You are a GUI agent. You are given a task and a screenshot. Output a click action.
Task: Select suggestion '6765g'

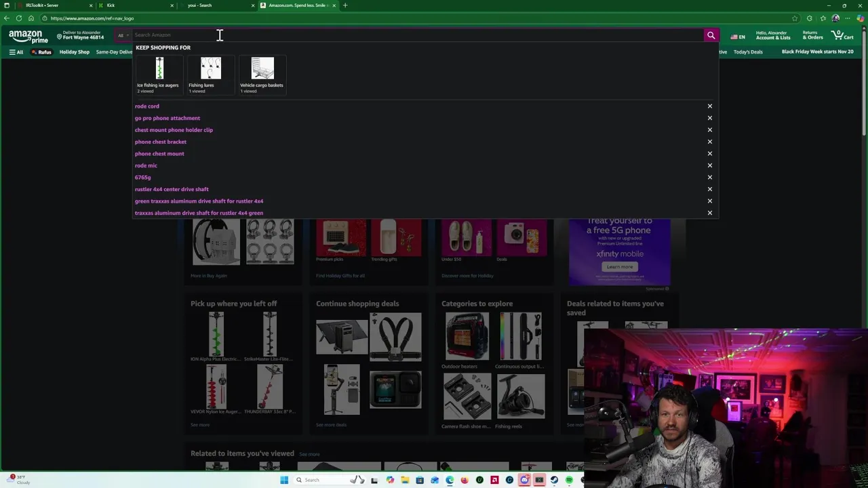[x=143, y=178]
